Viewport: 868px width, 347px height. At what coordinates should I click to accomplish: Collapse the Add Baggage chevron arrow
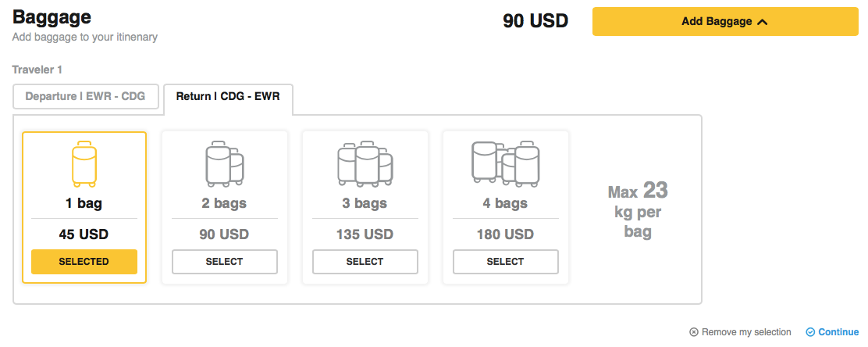763,22
